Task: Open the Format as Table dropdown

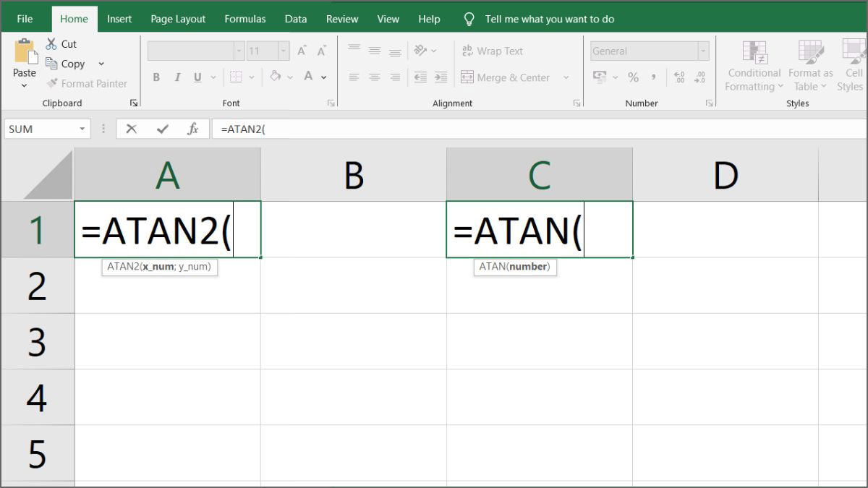Action: click(x=811, y=80)
